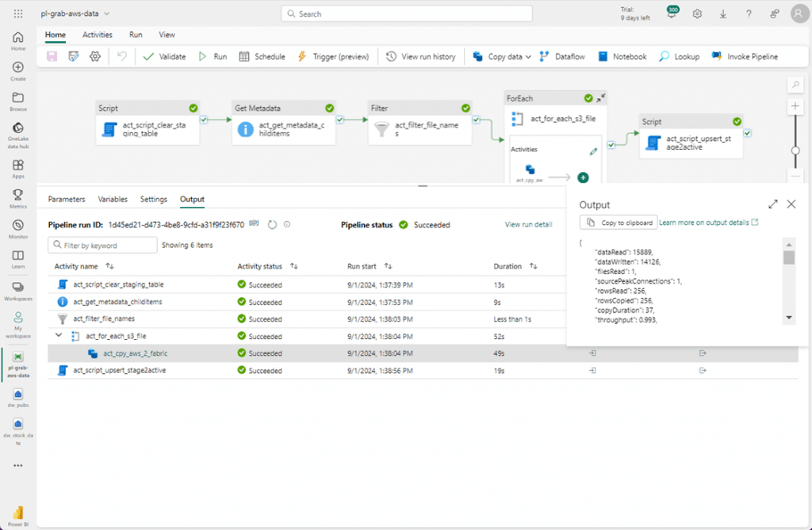
Task: Add a Notebook activity
Action: click(622, 57)
